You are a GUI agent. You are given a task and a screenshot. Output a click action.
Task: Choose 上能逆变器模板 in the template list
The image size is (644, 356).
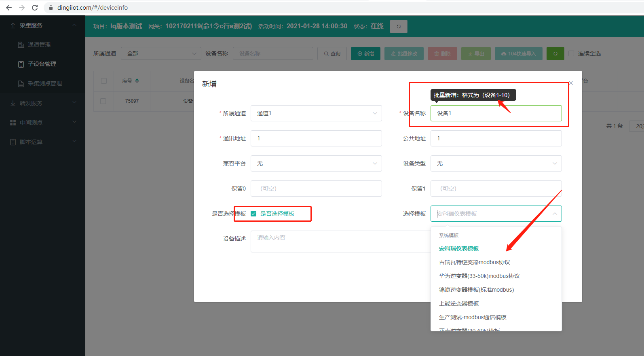tap(459, 303)
